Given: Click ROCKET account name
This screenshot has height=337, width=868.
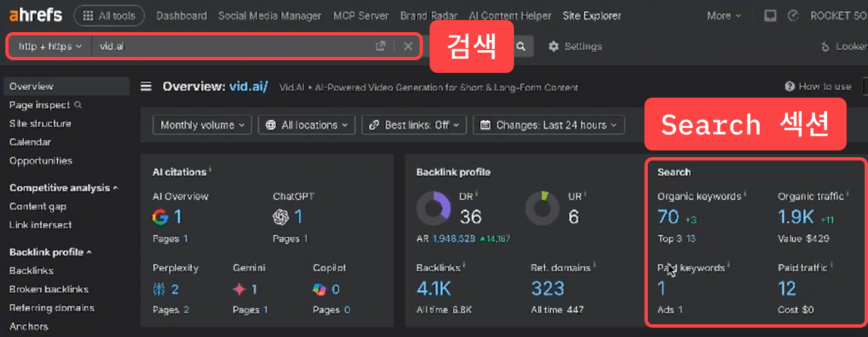Looking at the screenshot, I should (839, 15).
